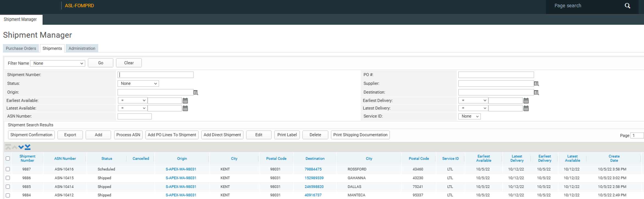Screen dimensions: 644x199
Task: Click the Clear button
Action: [129, 63]
